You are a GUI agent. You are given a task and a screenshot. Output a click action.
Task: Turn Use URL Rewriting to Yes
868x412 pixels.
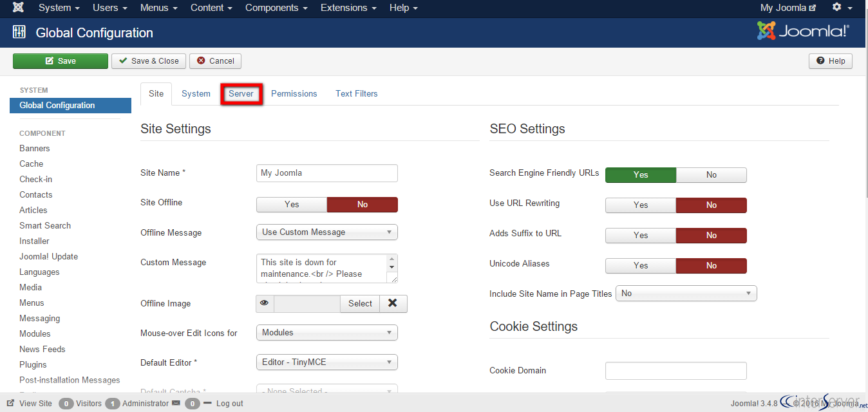click(x=641, y=205)
